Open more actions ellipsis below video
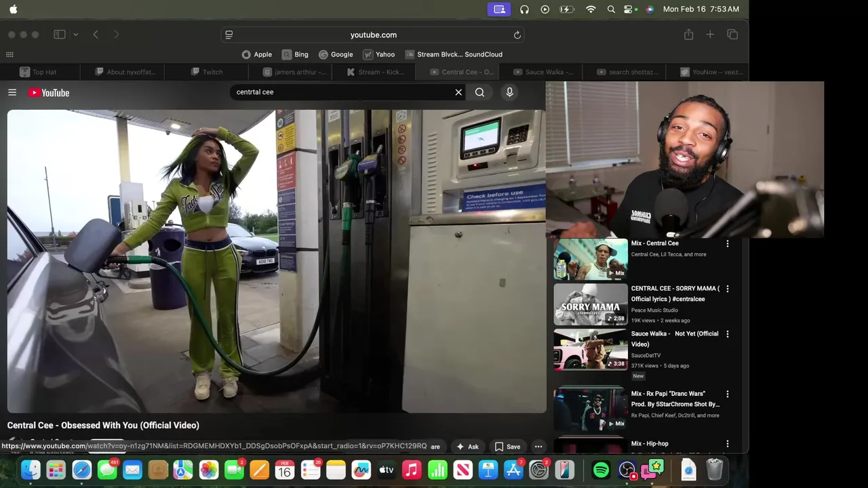This screenshot has width=868, height=488. click(x=538, y=447)
